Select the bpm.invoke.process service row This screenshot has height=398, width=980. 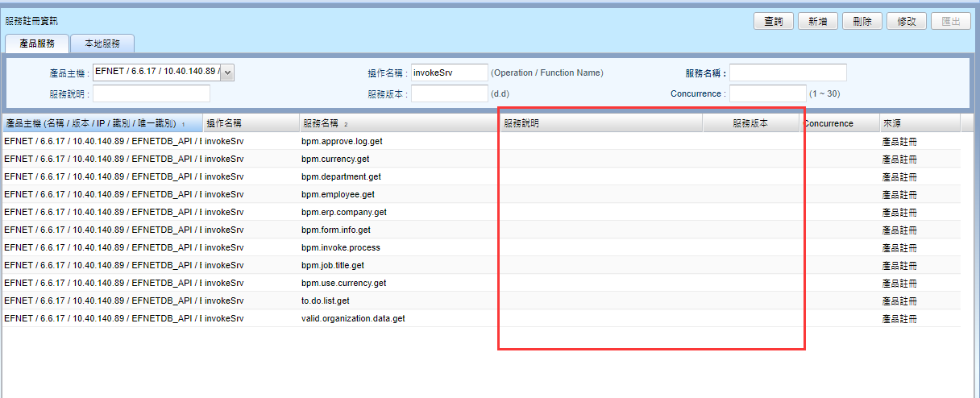[340, 247]
